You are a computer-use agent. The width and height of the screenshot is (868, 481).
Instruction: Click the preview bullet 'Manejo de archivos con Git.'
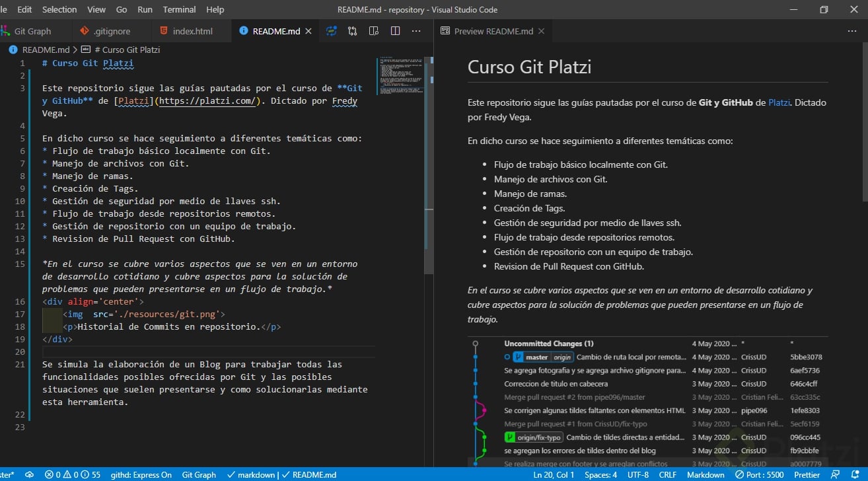coord(550,179)
